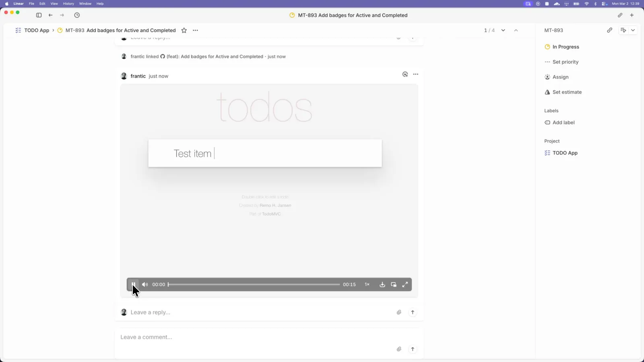This screenshot has width=644, height=362.
Task: Open the Edit menu
Action: click(42, 4)
